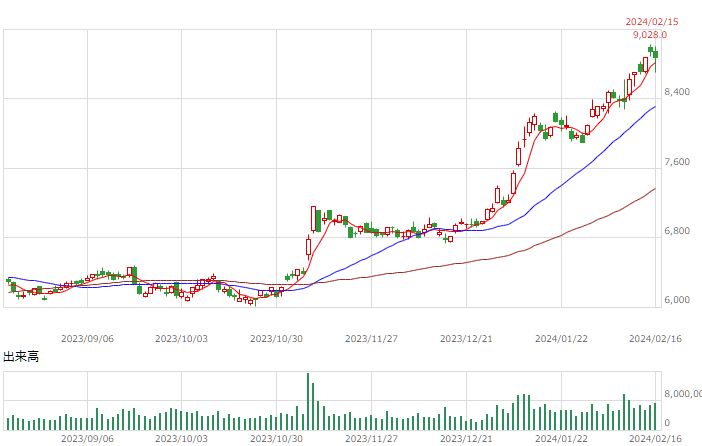Click the tallest volume bar in early November
Viewport: 702px width, 446px height.
point(308,401)
